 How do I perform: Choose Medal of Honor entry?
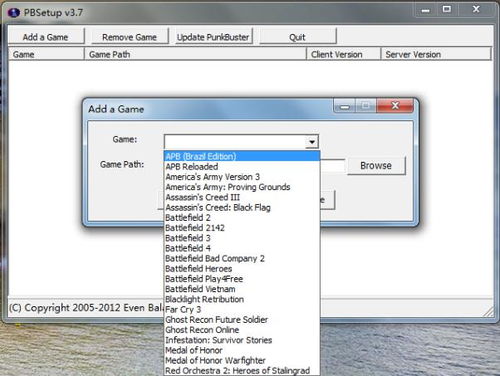(x=242, y=350)
